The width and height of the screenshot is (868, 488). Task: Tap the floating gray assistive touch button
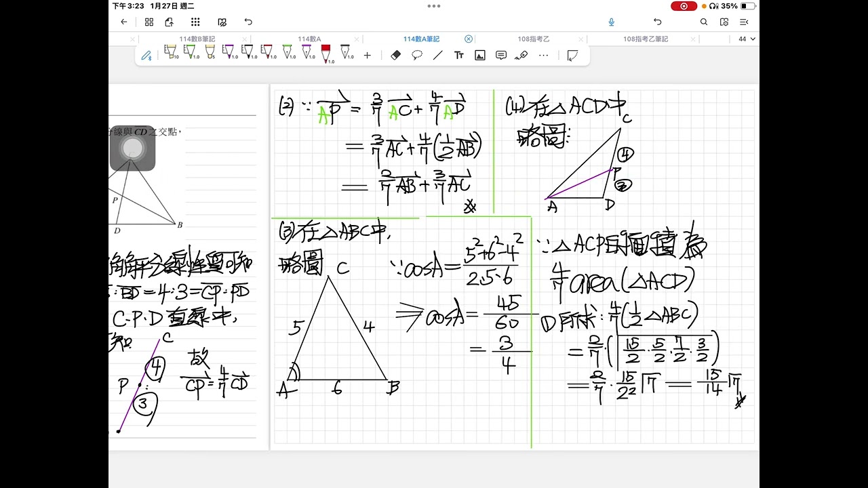[133, 148]
